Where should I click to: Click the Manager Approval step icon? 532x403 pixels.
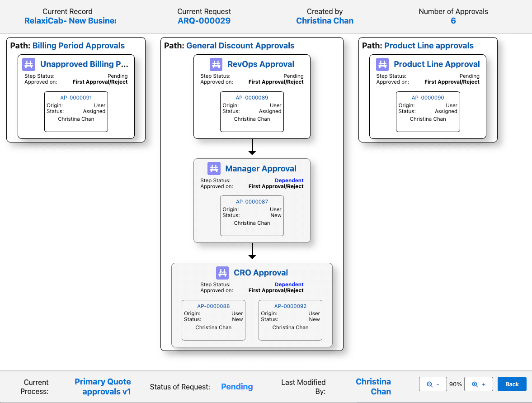click(x=214, y=168)
